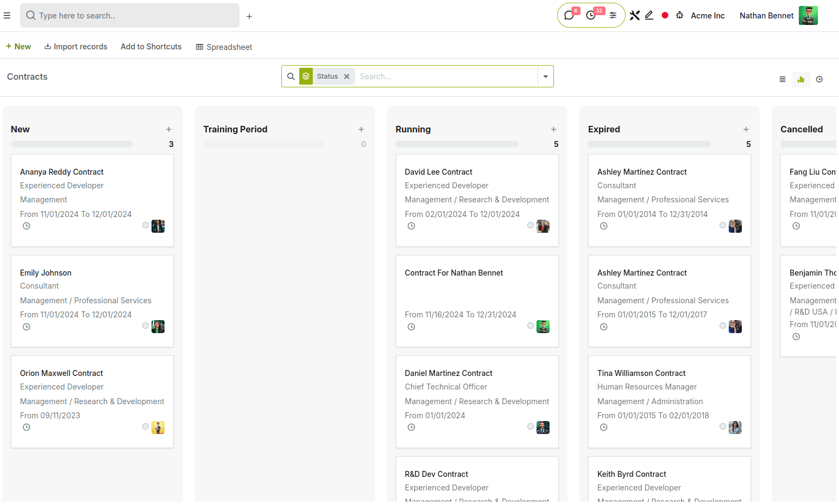Open activity clock on Ananya Reddy Contract

pos(27,226)
